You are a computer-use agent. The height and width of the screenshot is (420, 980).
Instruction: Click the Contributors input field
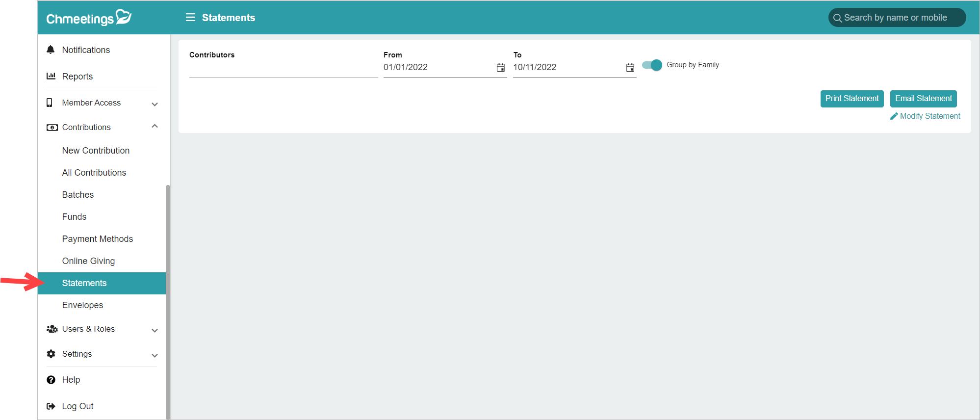(x=284, y=68)
